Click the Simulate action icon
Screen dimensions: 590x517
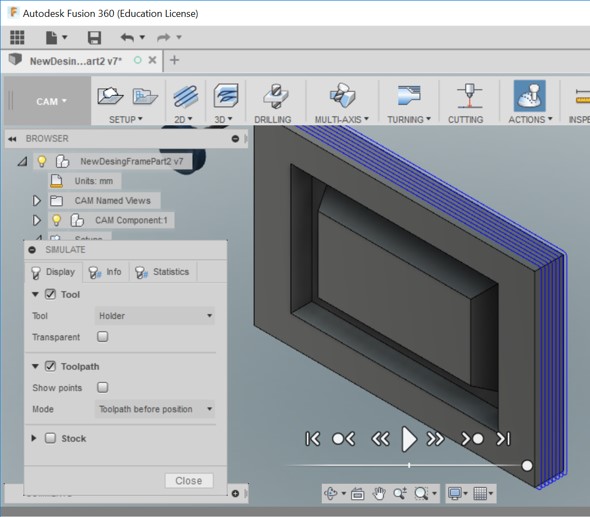coord(530,96)
